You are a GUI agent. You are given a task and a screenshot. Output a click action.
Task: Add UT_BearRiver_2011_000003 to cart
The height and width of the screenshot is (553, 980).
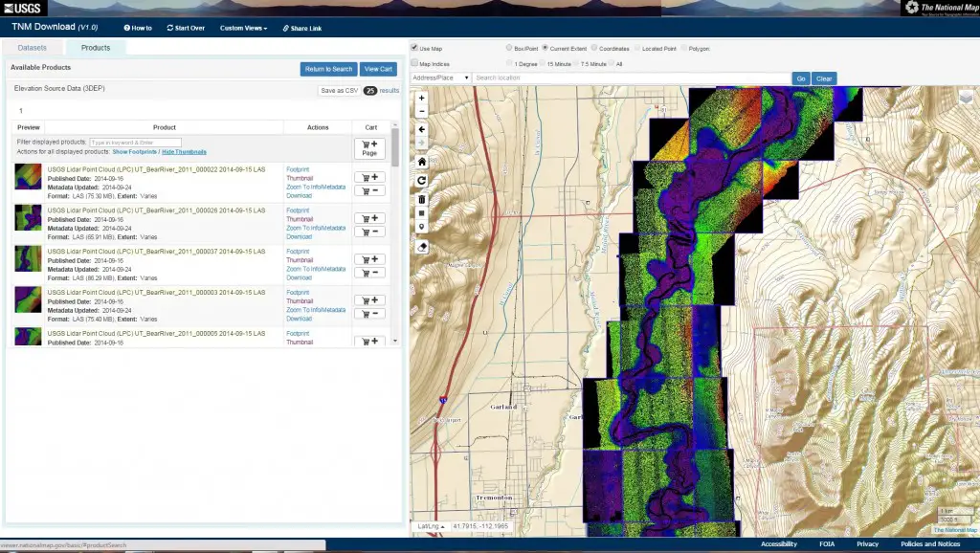click(x=369, y=299)
